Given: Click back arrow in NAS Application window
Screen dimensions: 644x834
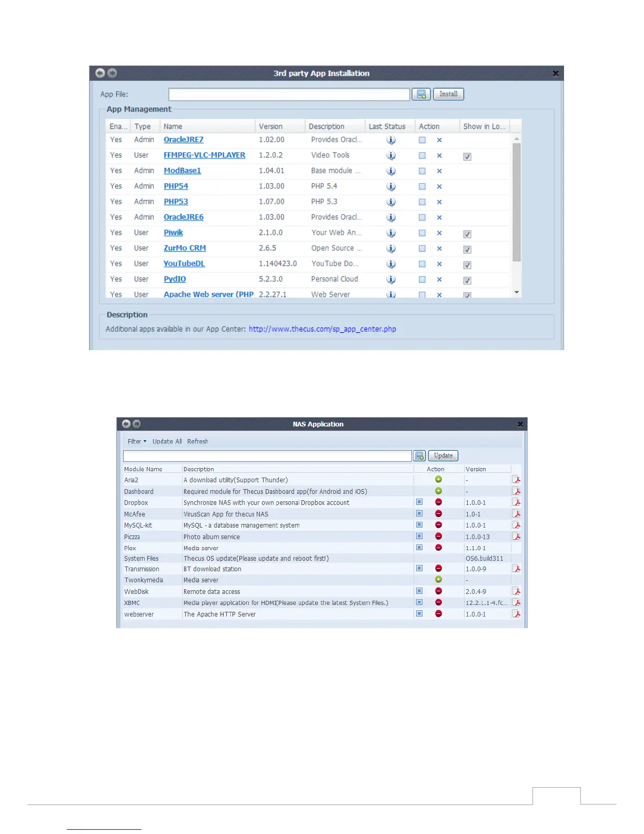Looking at the screenshot, I should tap(126, 424).
